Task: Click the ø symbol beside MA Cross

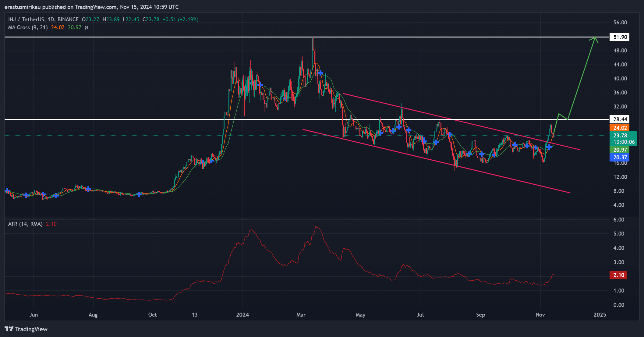Action: (x=86, y=27)
